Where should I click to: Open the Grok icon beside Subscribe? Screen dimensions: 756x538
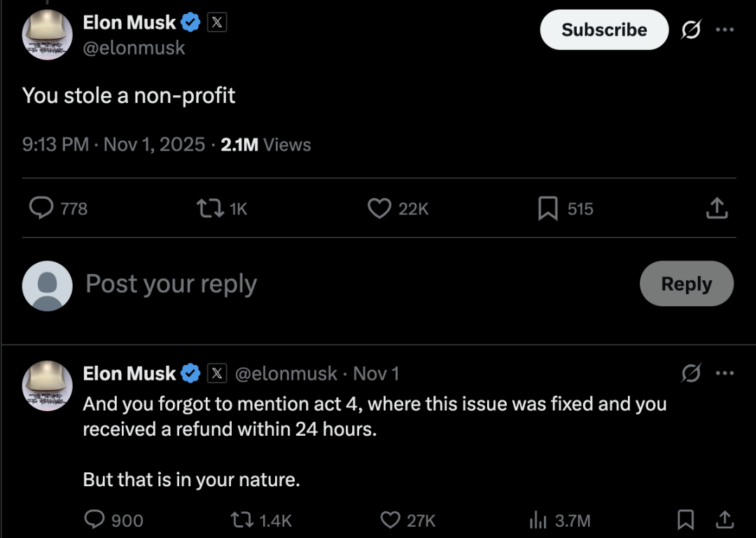(692, 30)
